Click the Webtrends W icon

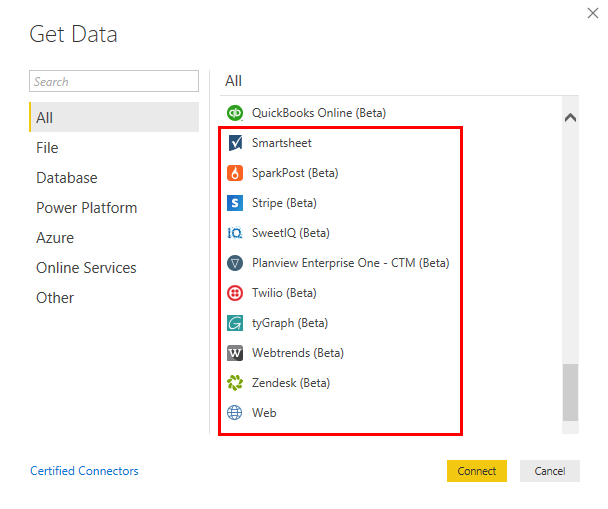click(235, 353)
